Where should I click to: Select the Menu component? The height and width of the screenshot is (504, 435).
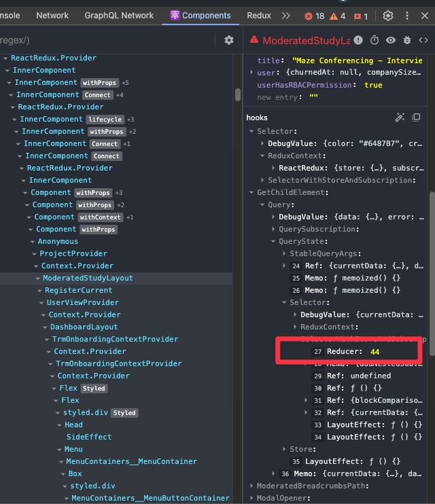[73, 449]
